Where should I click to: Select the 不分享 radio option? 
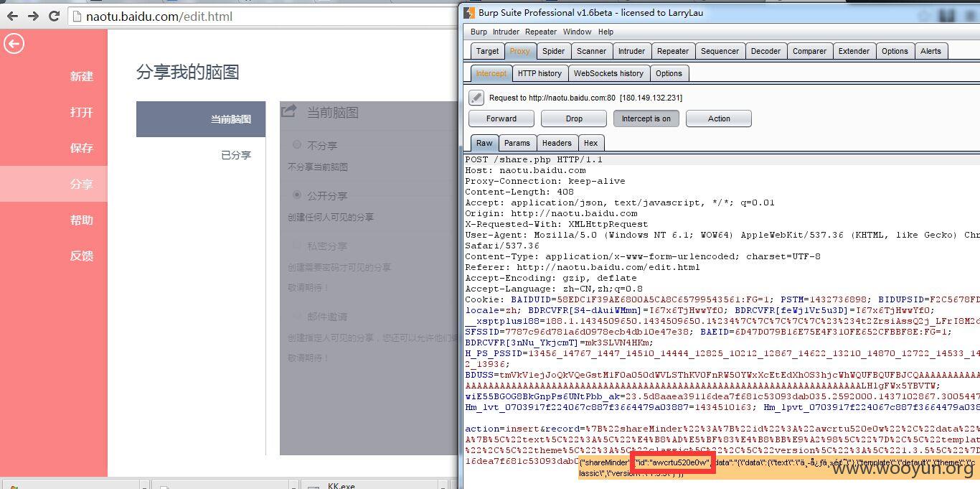coord(296,145)
